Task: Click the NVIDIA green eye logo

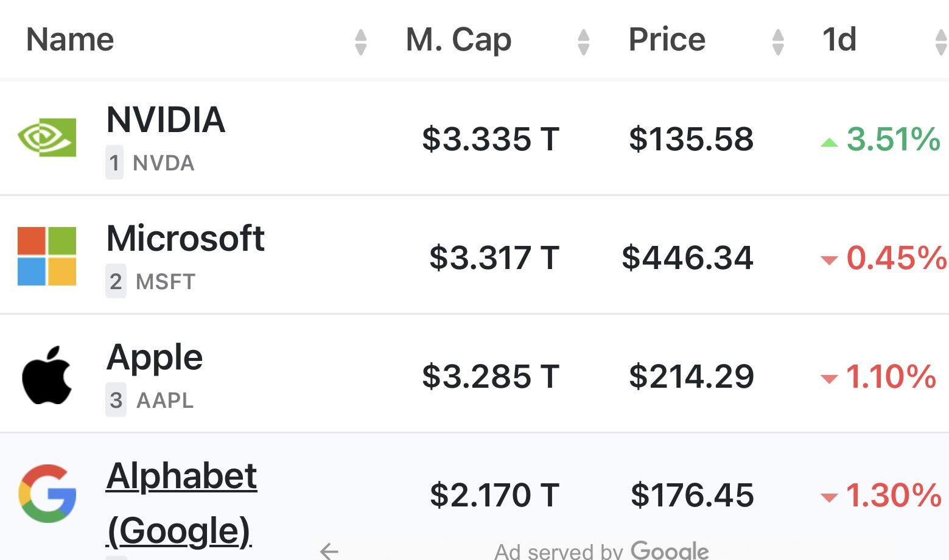Action: tap(47, 138)
